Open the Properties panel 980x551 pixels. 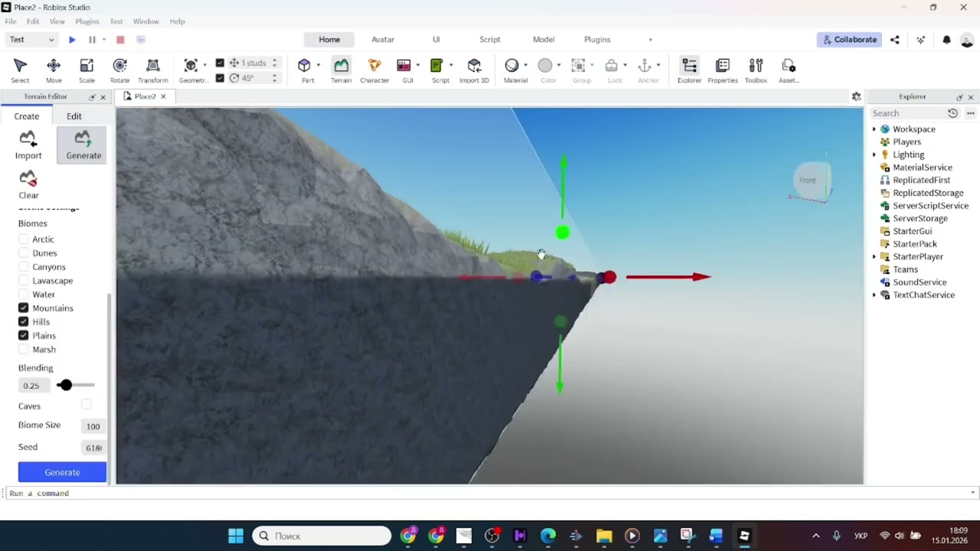pyautogui.click(x=722, y=70)
